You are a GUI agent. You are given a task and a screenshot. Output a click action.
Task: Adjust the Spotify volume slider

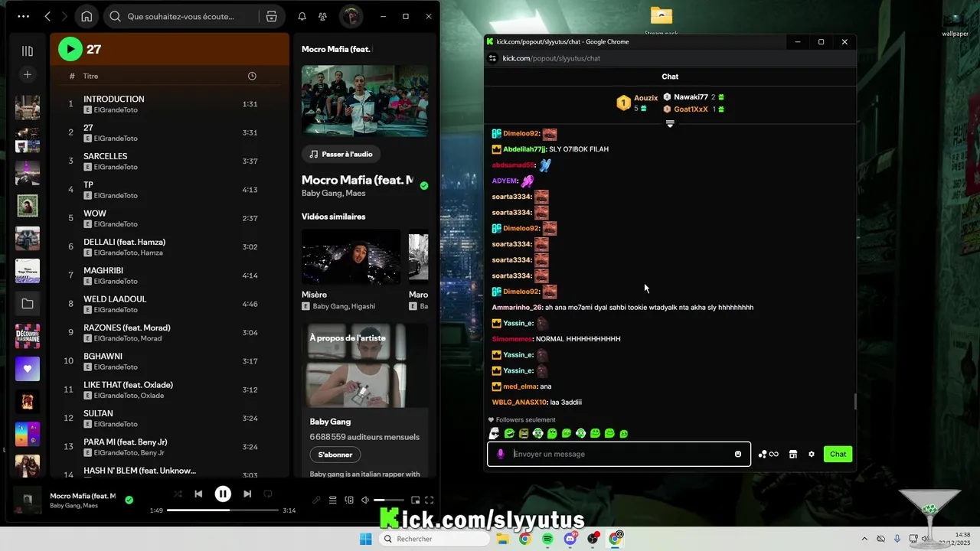pos(389,500)
